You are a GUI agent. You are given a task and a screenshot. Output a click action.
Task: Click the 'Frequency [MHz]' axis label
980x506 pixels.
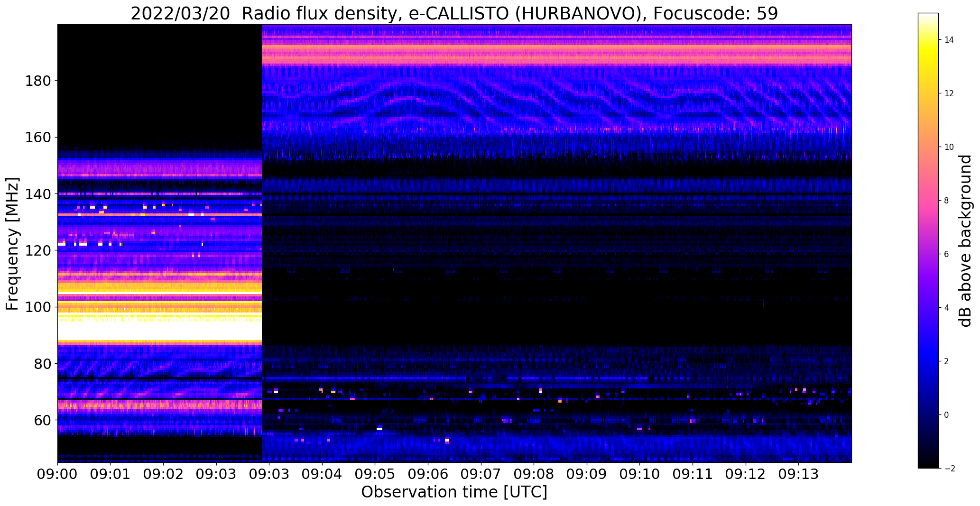point(13,244)
